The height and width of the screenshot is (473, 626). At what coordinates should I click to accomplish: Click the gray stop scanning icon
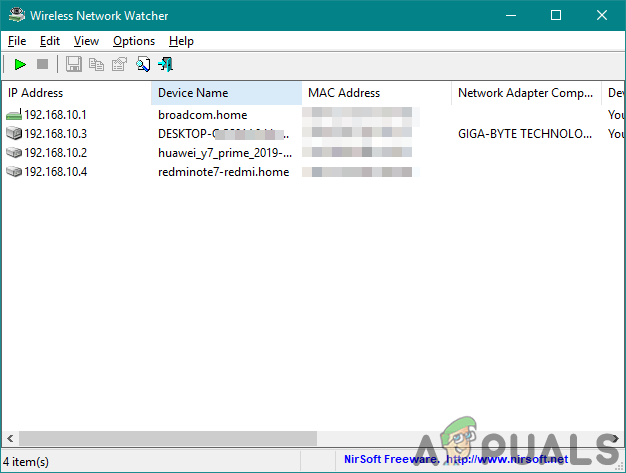pos(42,64)
